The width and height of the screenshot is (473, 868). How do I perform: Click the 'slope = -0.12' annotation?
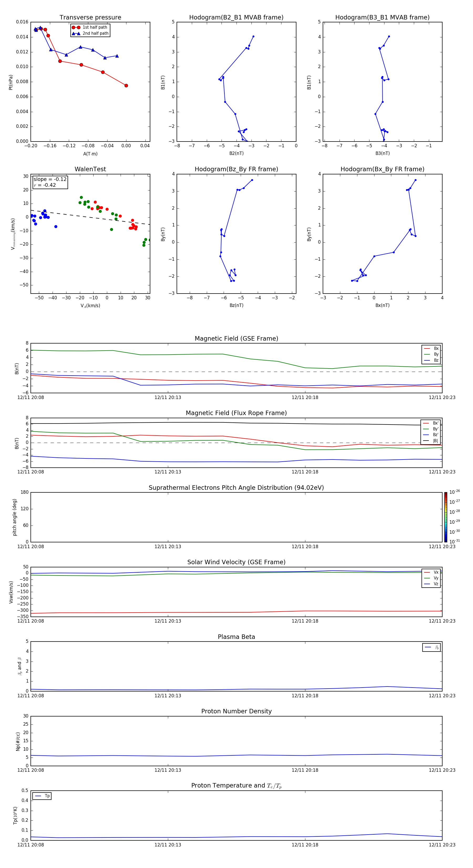[50, 179]
